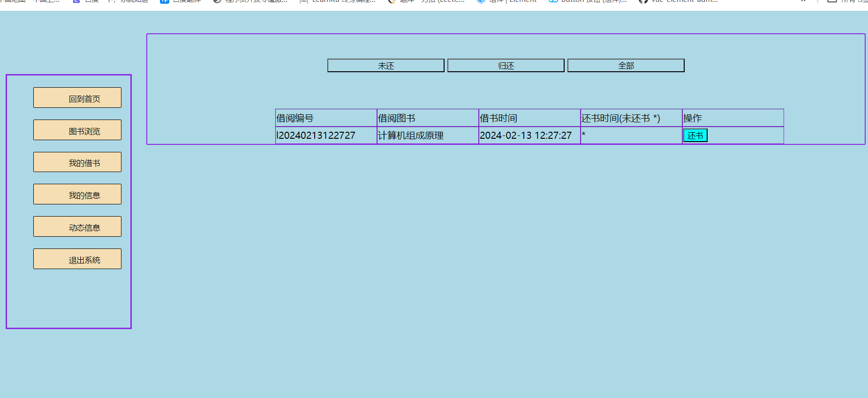Show 全部 borrow records
The width and height of the screenshot is (868, 398).
(626, 66)
